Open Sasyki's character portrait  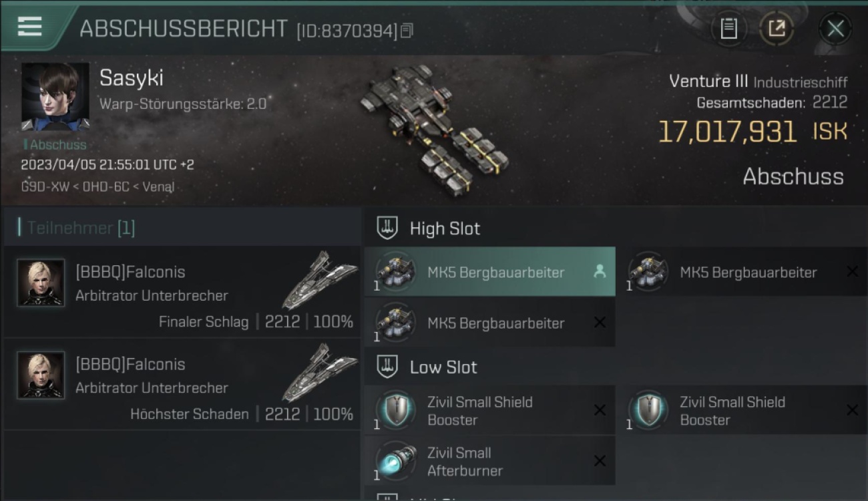click(55, 97)
